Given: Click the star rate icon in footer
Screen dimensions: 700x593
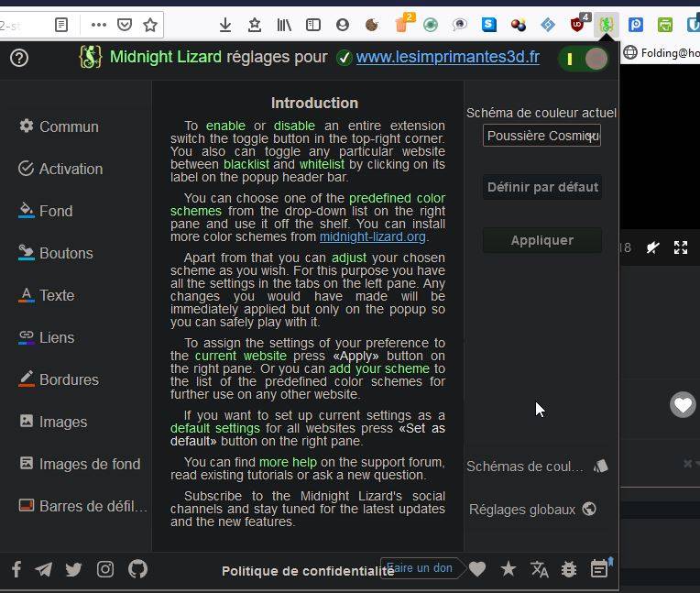Looking at the screenshot, I should [x=509, y=569].
